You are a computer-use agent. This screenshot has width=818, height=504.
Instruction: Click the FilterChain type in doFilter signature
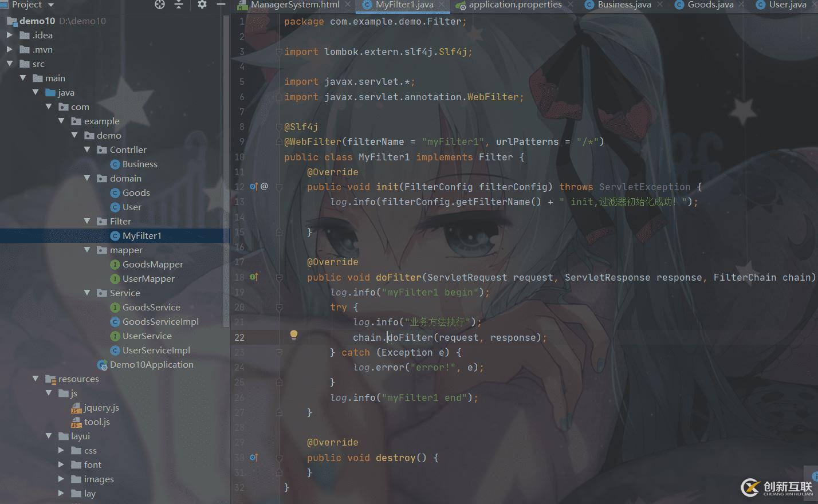tap(745, 277)
